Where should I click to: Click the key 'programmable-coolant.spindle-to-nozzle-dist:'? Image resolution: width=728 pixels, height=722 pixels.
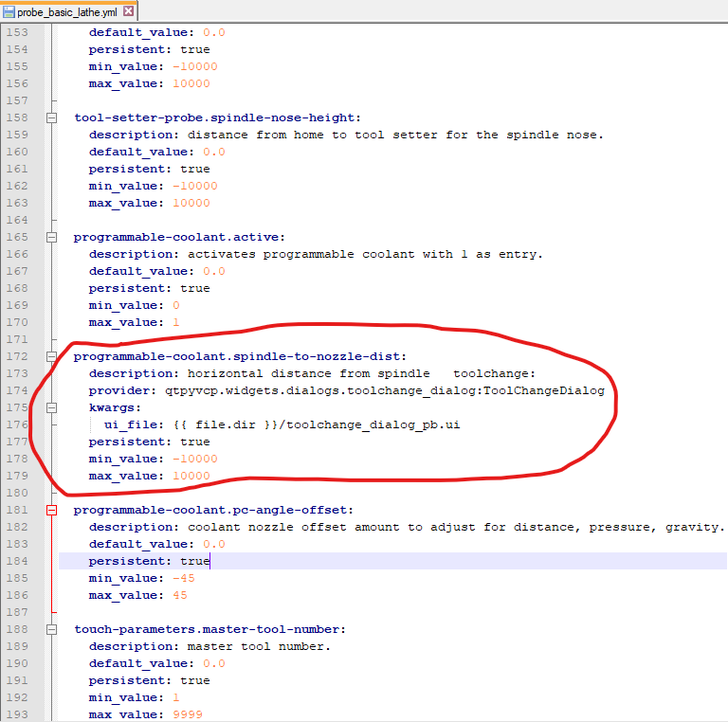click(x=240, y=356)
